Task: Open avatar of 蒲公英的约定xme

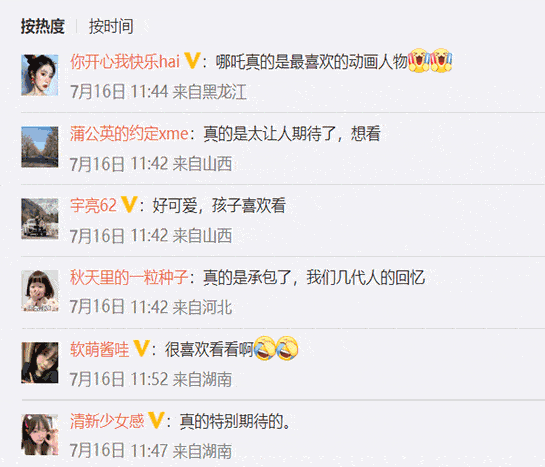Action: pos(40,147)
